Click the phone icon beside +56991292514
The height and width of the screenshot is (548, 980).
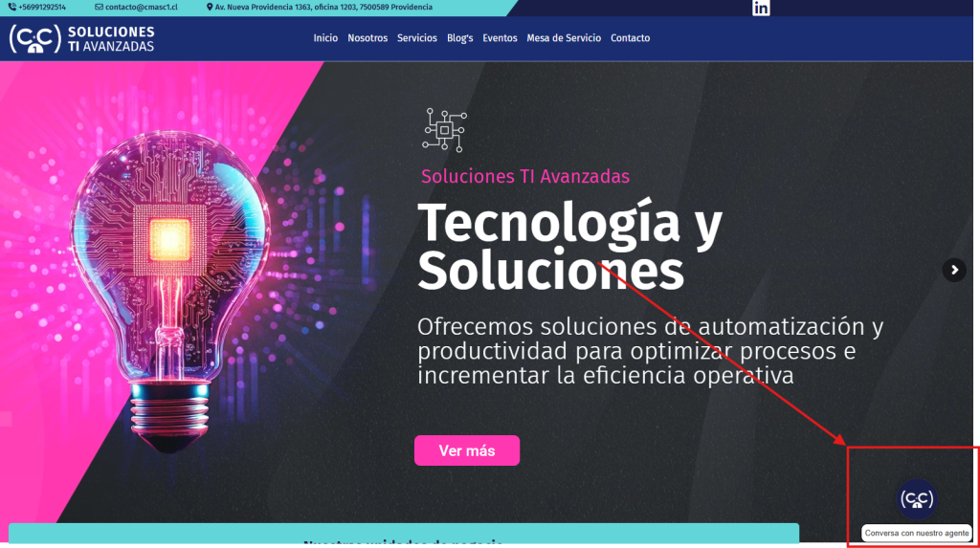click(12, 7)
